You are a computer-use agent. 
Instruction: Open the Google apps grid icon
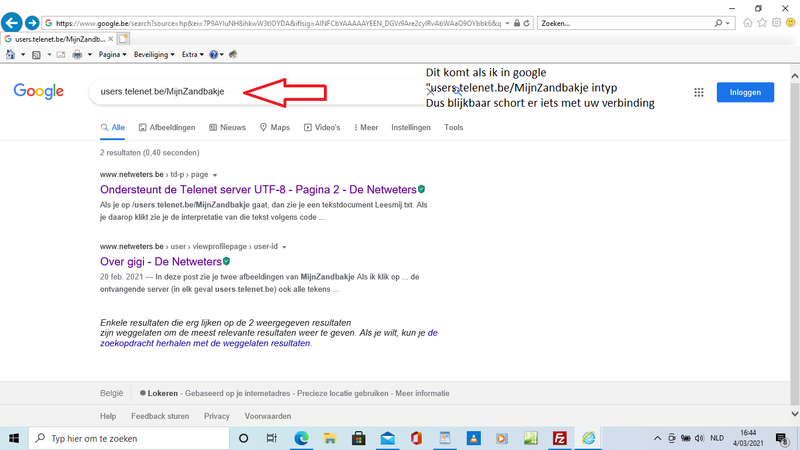coord(699,92)
